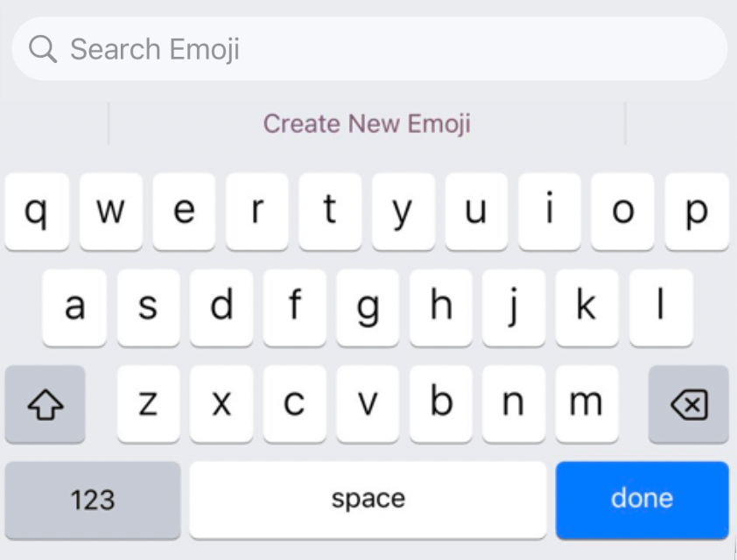
Task: Tap the blue done button
Action: coord(642,500)
